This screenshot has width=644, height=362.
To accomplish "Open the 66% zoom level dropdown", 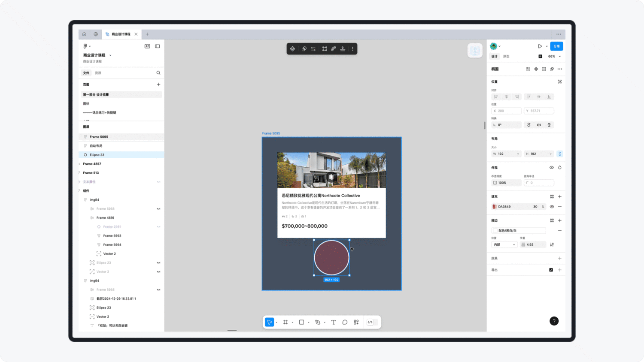I will click(x=554, y=57).
